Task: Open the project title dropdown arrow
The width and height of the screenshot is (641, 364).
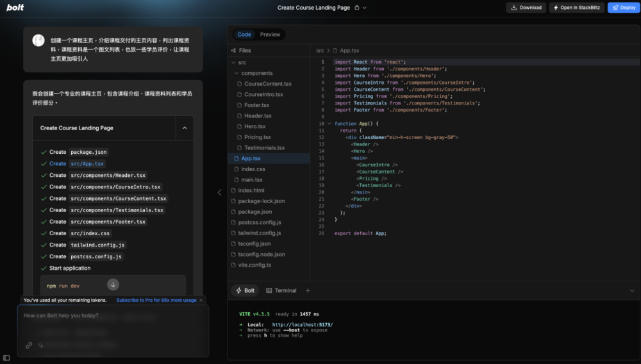Action: tap(365, 8)
